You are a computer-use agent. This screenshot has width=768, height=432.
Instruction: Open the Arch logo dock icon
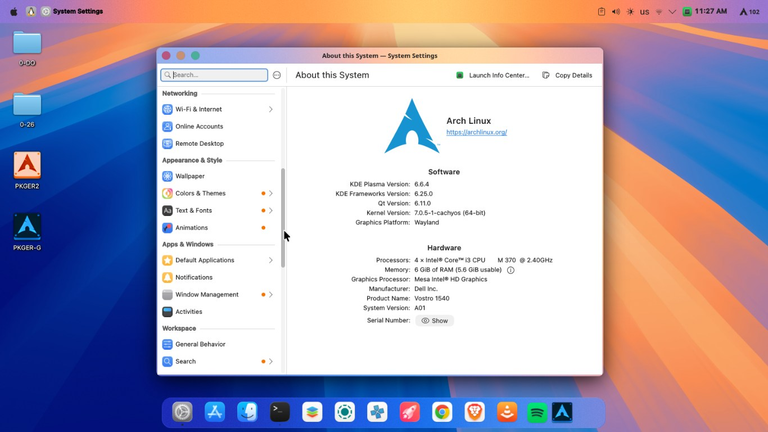click(562, 412)
